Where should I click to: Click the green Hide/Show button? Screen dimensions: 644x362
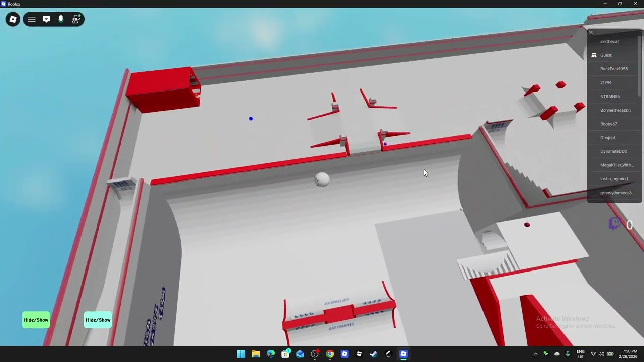[36, 320]
